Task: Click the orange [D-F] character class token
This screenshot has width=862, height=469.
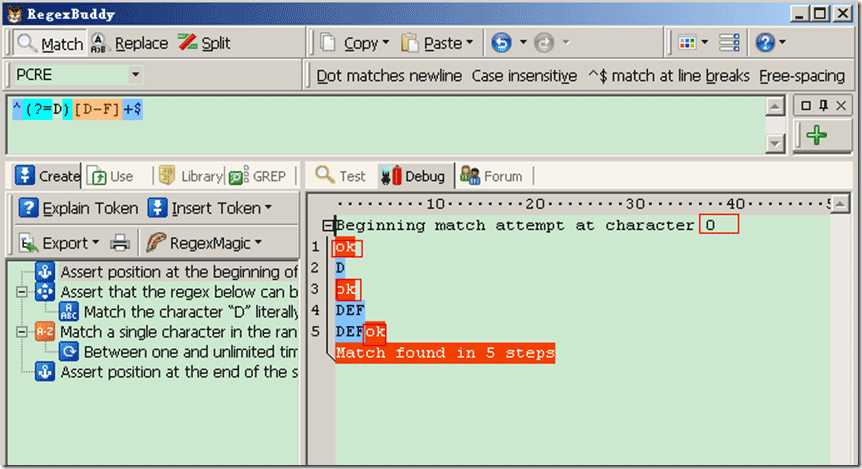Action: click(x=97, y=109)
